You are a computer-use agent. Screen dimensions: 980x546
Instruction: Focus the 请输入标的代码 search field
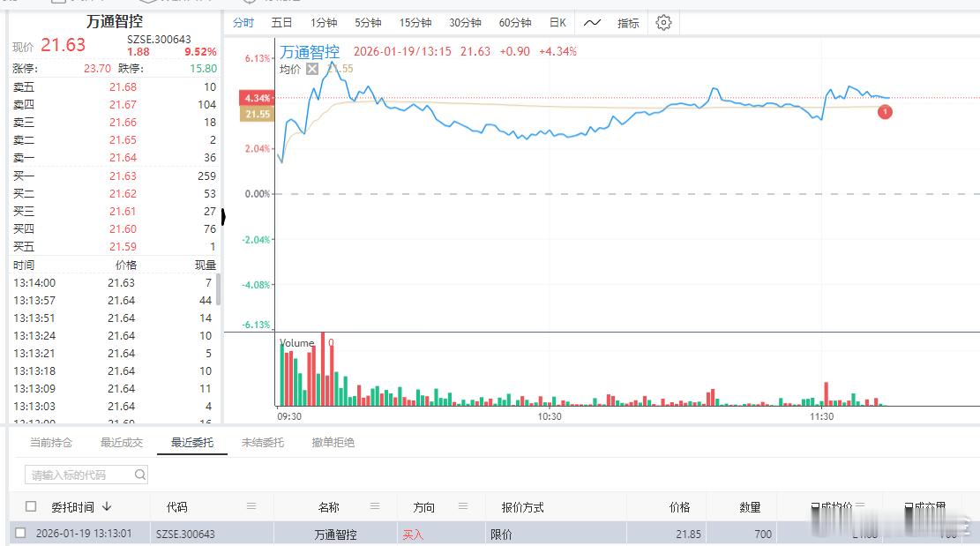tap(86, 475)
